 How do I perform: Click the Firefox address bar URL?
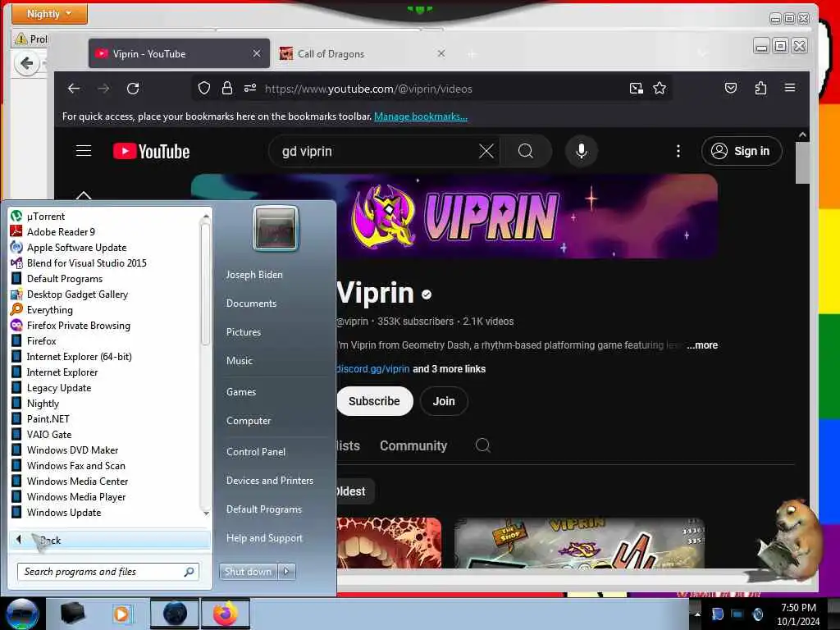[368, 89]
